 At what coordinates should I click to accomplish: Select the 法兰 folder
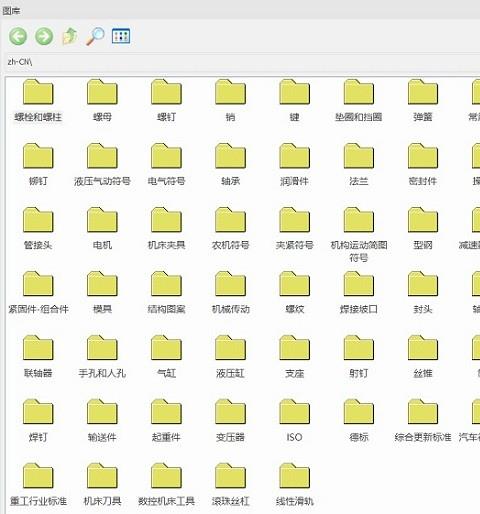359,164
